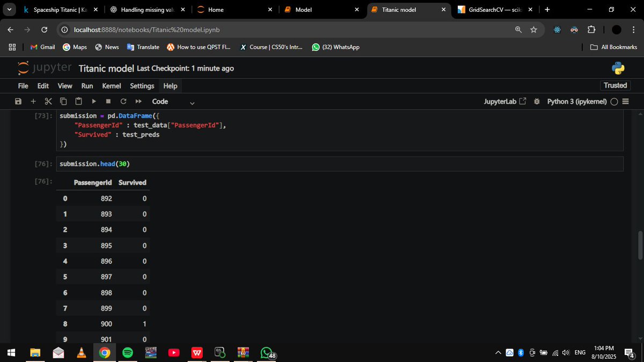The width and height of the screenshot is (644, 362).
Task: Select the PassengerId column header
Action: pyautogui.click(x=93, y=182)
